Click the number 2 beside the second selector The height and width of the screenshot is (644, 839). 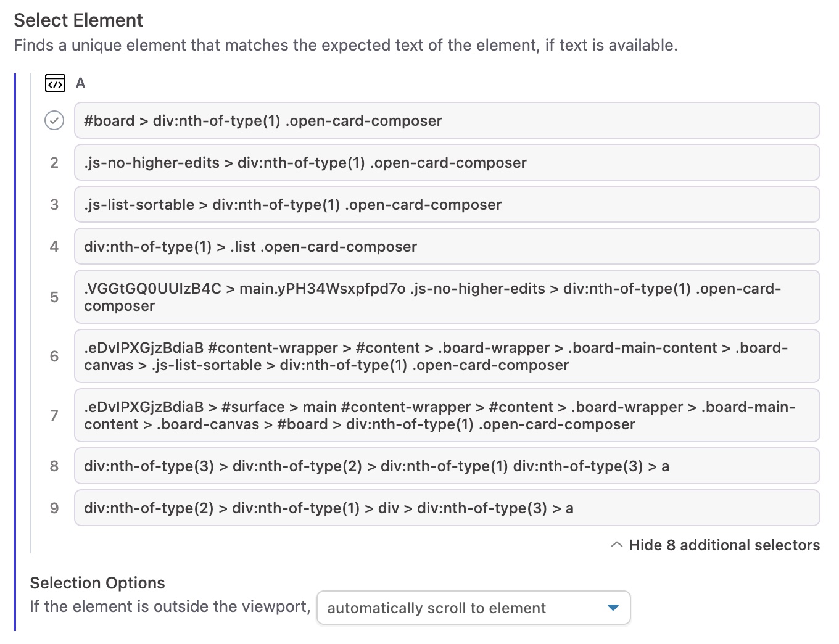pyautogui.click(x=54, y=162)
